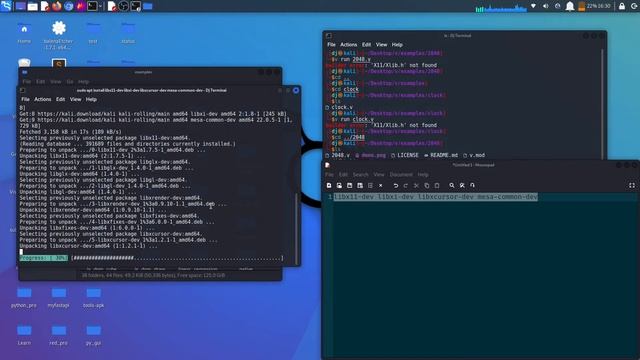The width and height of the screenshot is (640, 360).
Task: Open the red_pro desktop folder
Action: click(x=58, y=335)
